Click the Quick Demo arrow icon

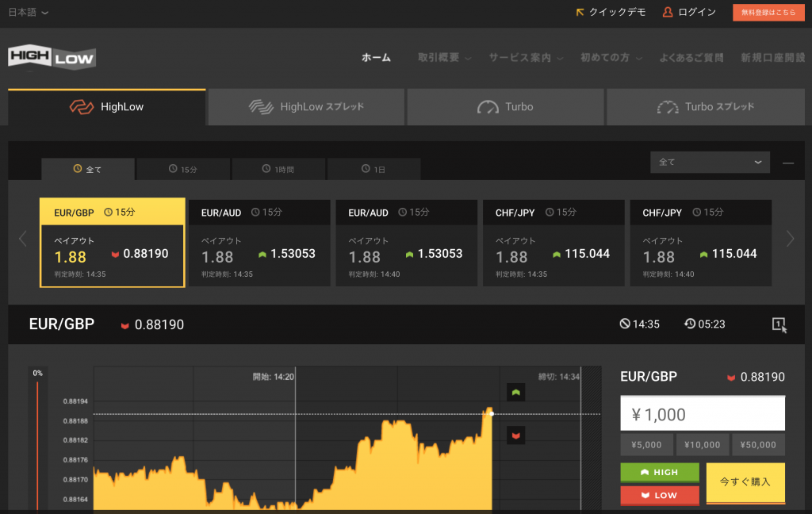point(580,12)
